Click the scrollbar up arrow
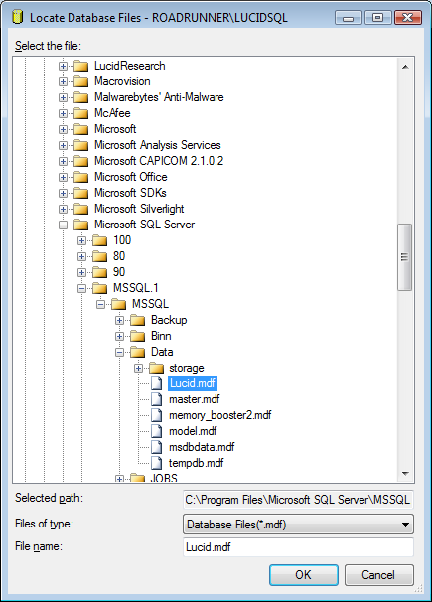This screenshot has height=602, width=432. (x=405, y=67)
